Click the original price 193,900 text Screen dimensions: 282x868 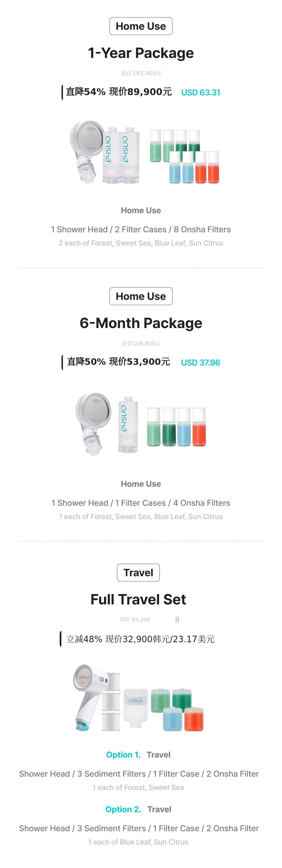(141, 73)
